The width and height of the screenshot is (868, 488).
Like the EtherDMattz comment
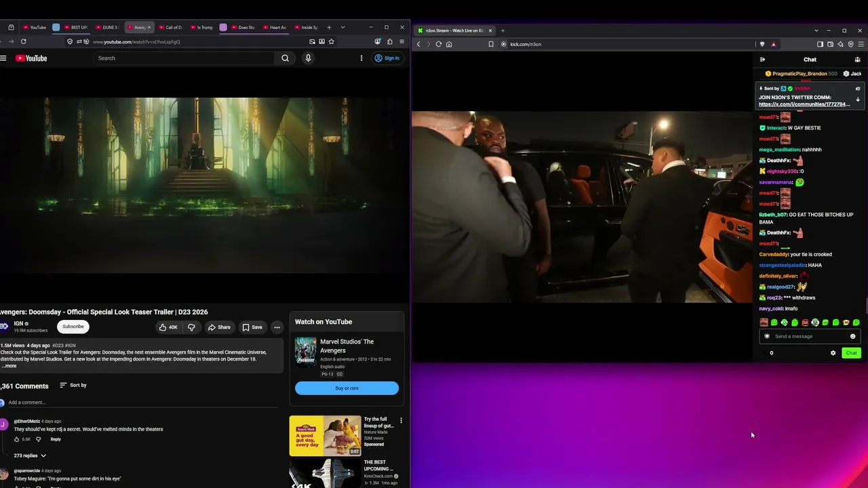[17, 439]
